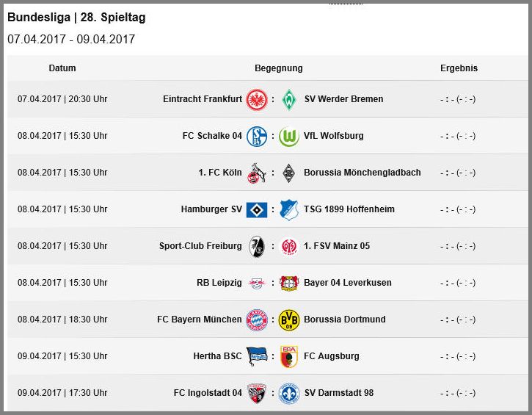532x415 pixels.
Task: Select the FC Bayern München crest
Action: 257,320
